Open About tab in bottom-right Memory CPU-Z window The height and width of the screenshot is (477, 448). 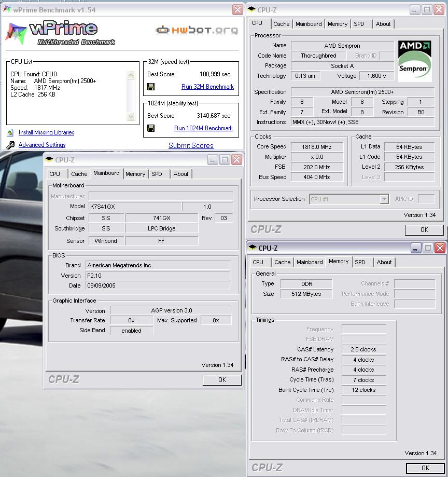(384, 262)
